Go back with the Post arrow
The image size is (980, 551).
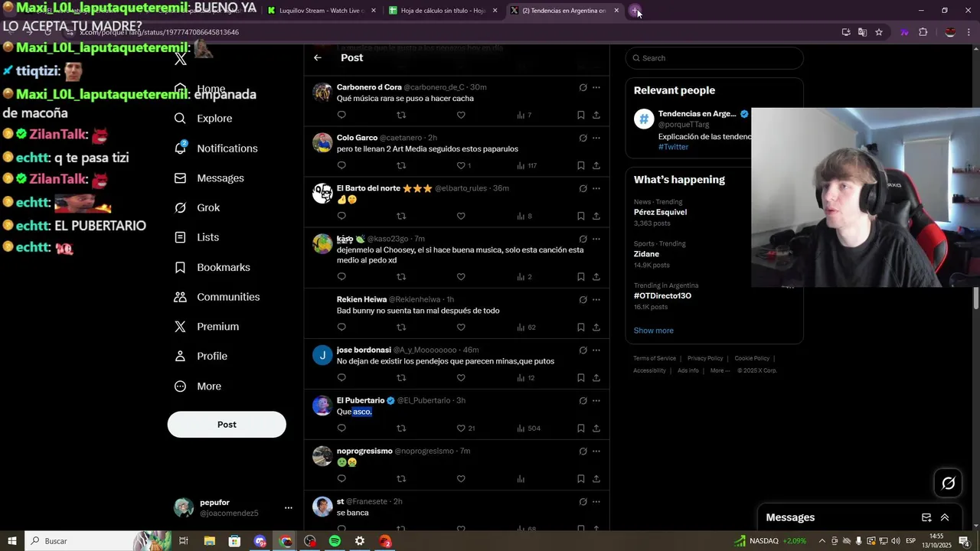(318, 58)
